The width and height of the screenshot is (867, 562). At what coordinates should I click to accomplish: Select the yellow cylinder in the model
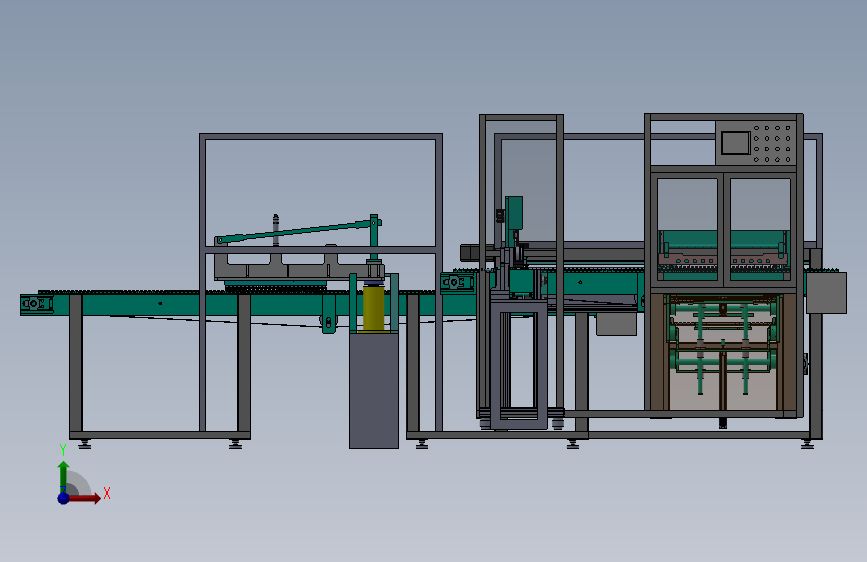(374, 308)
